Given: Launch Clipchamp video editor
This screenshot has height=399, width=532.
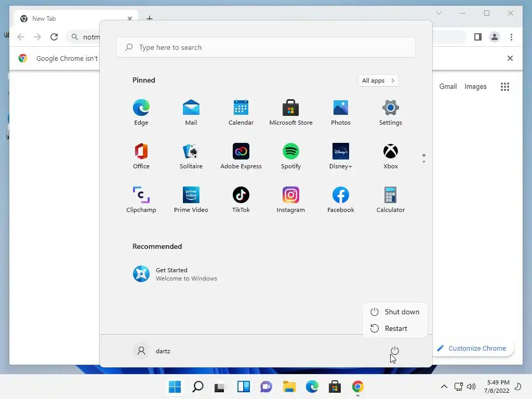Looking at the screenshot, I should (141, 200).
